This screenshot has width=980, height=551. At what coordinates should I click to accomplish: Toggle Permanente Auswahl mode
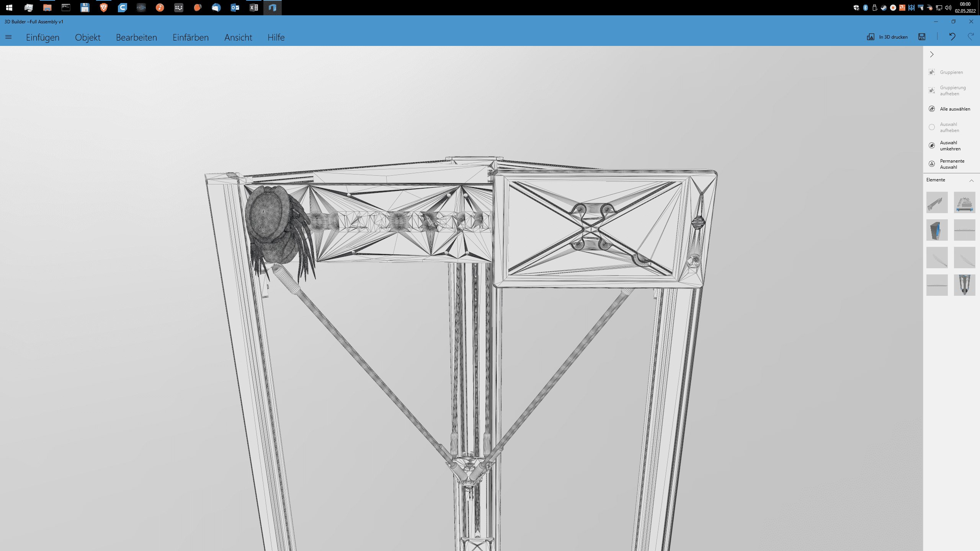click(x=932, y=164)
